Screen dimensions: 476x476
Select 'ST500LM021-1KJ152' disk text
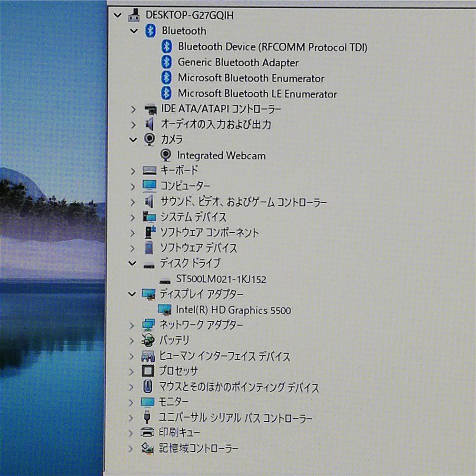coord(221,279)
